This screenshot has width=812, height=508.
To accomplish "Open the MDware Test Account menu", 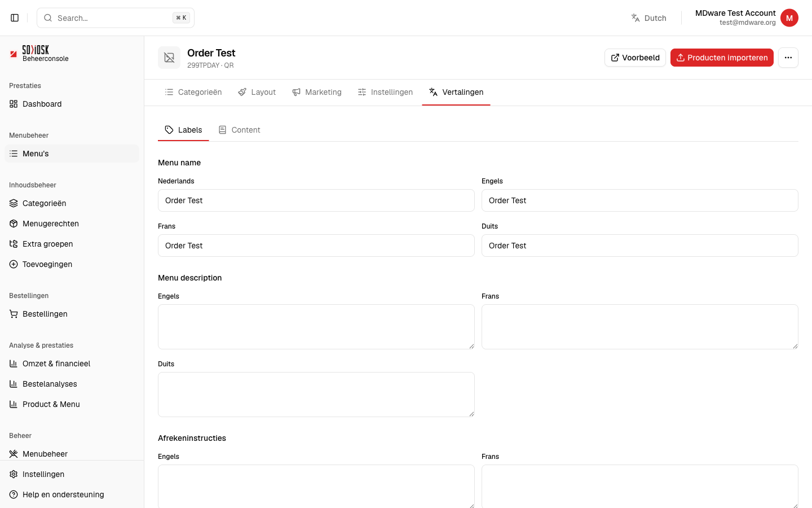I will 747,18.
